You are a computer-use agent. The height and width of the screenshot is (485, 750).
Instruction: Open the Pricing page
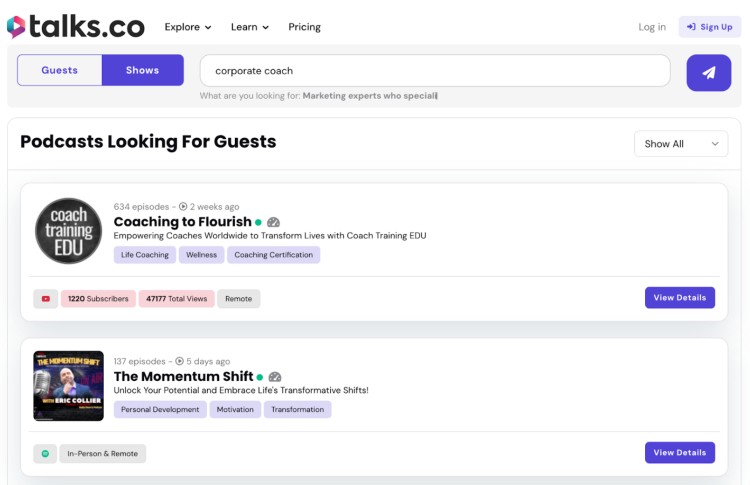click(x=304, y=27)
